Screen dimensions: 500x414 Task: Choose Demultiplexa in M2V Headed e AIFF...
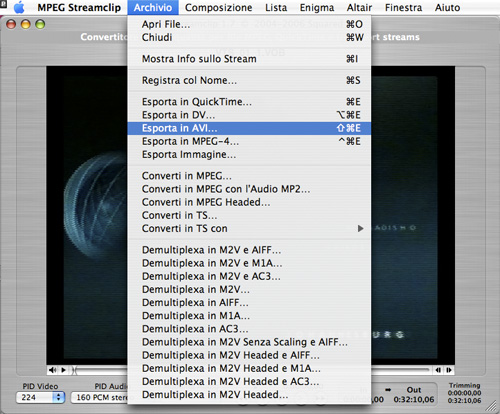249,355
